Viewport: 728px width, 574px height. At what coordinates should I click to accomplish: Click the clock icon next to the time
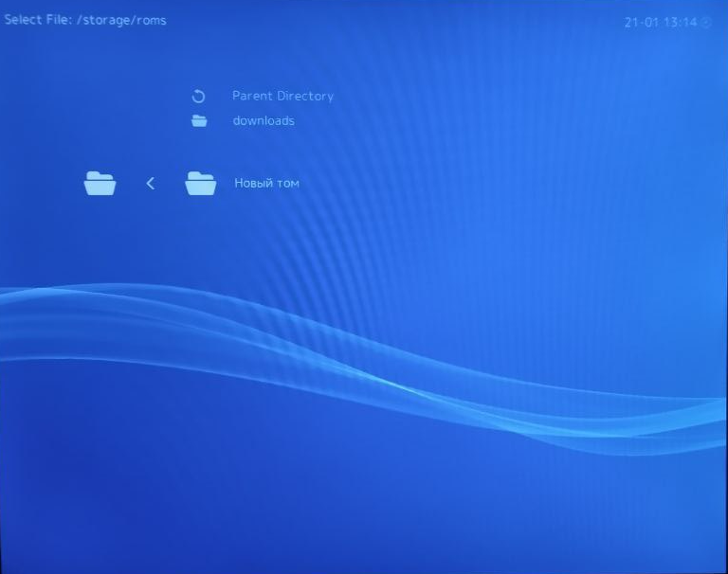pos(706,23)
